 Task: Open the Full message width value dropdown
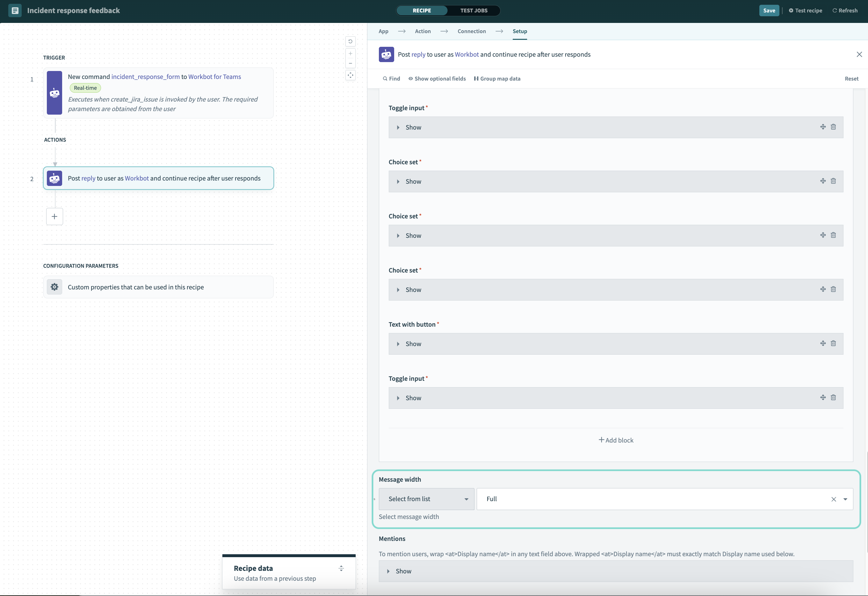(846, 499)
